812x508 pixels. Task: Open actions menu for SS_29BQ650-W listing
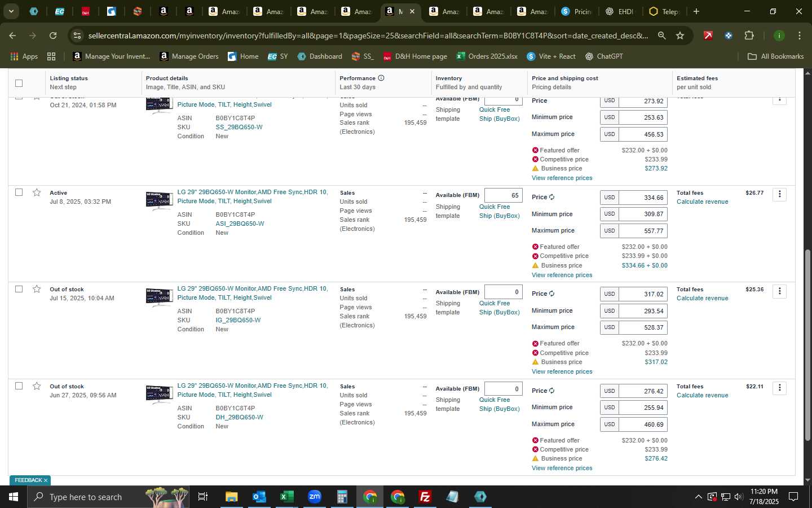point(779,100)
